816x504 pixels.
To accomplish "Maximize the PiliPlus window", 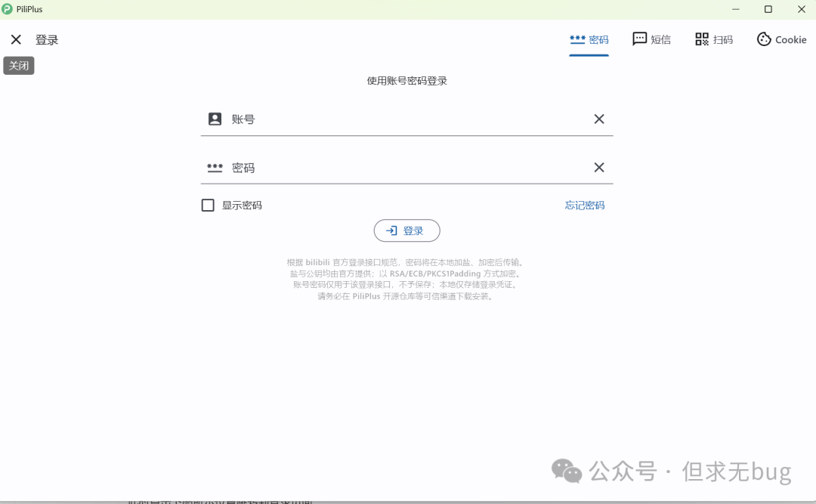I will tap(768, 9).
